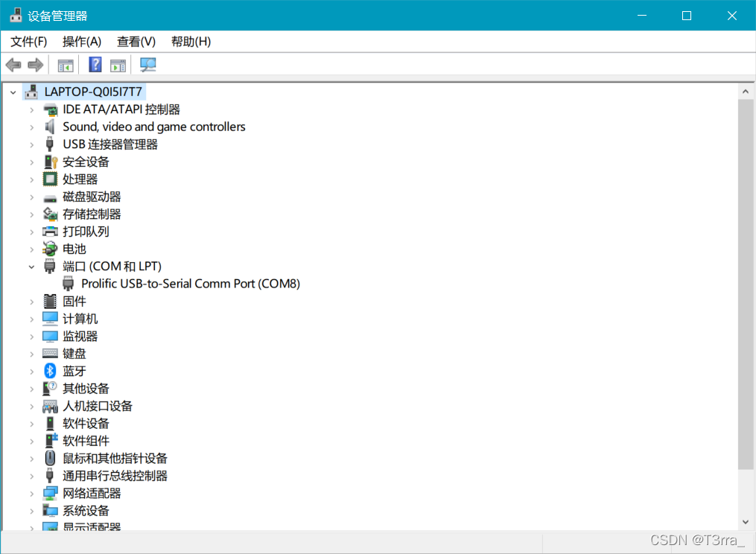Click the Back arrow toolbar icon

13,65
